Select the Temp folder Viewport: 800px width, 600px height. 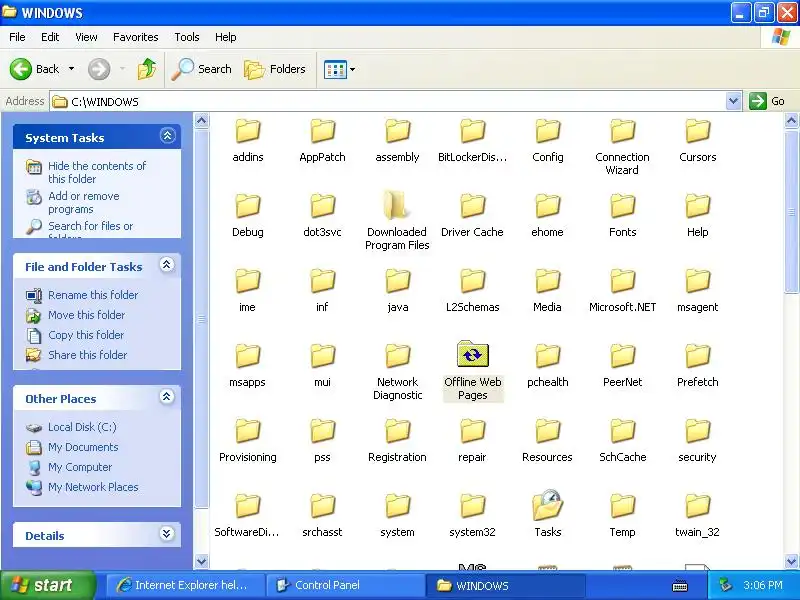click(x=622, y=515)
